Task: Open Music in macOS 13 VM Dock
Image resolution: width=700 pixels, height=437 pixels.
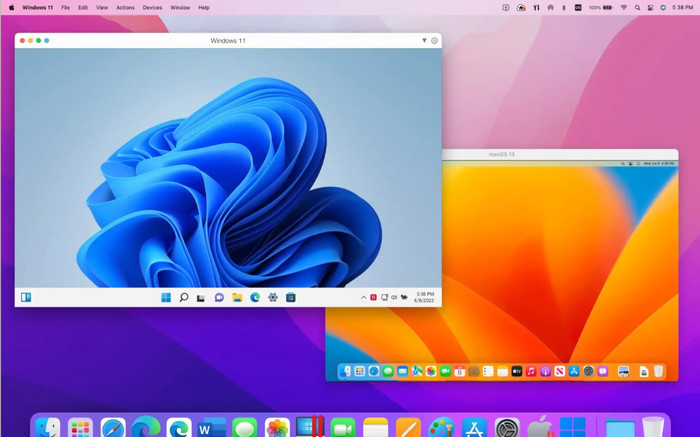Action: (531, 371)
